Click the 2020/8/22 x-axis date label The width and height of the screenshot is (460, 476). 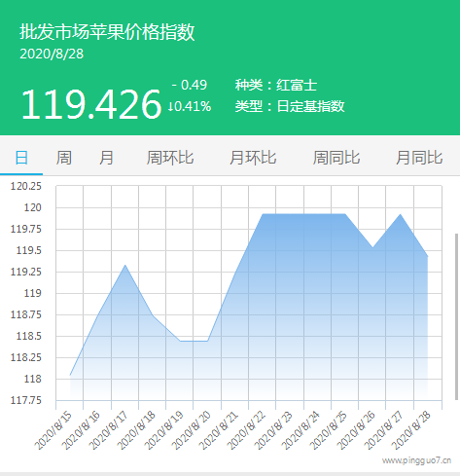pyautogui.click(x=246, y=430)
